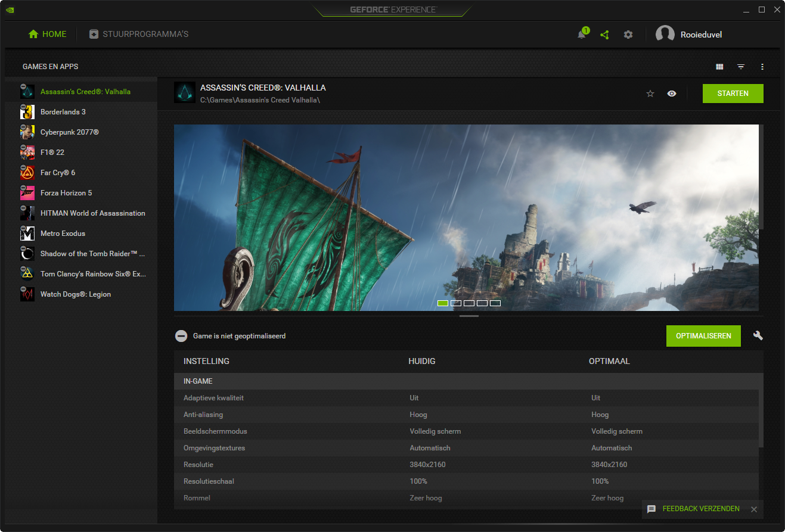This screenshot has width=785, height=532.
Task: Click the Rooieduvel username
Action: click(x=702, y=35)
